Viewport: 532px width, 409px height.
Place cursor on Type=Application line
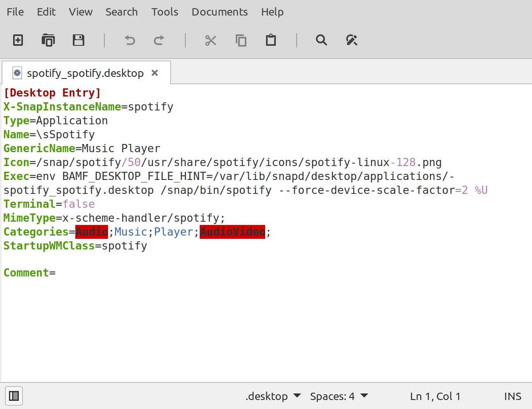[56, 121]
